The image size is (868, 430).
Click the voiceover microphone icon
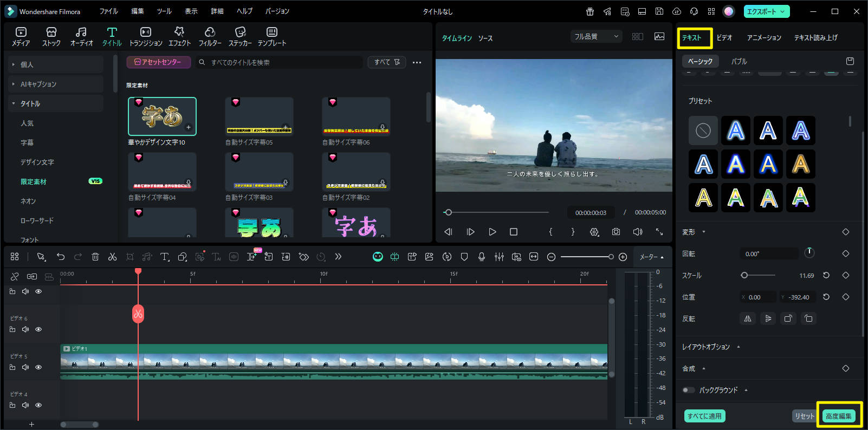tap(481, 257)
